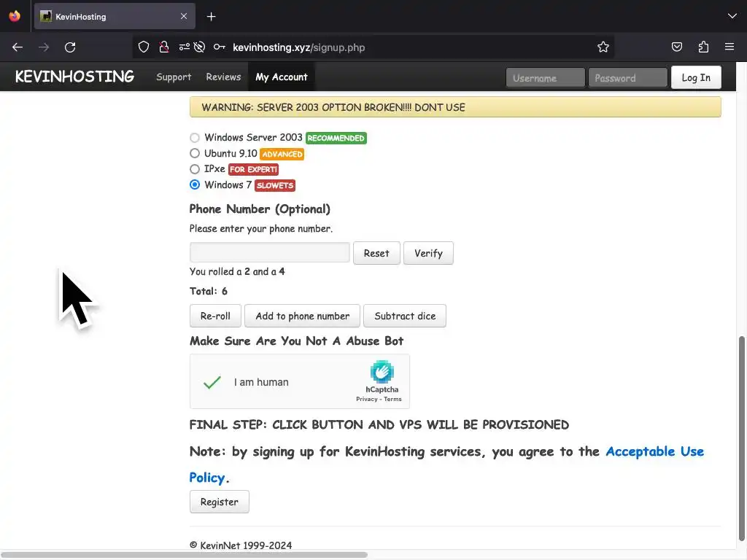Open hCaptcha Terms link

click(392, 399)
